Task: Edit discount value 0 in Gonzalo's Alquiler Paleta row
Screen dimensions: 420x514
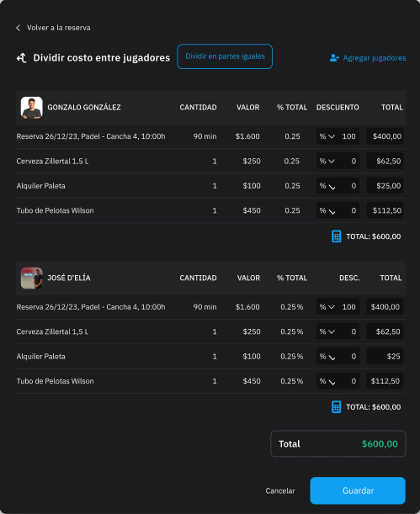Action: pos(354,186)
